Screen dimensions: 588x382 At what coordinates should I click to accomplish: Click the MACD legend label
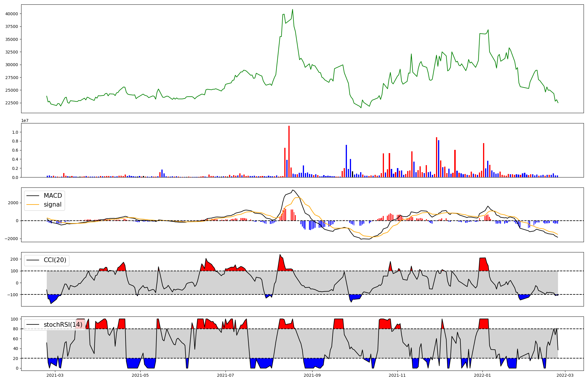coord(53,196)
